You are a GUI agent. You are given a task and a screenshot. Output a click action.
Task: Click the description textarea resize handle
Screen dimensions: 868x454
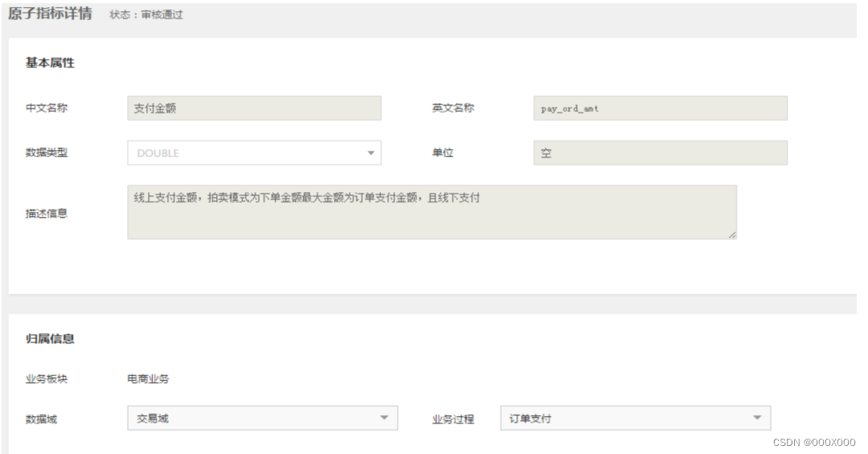732,235
